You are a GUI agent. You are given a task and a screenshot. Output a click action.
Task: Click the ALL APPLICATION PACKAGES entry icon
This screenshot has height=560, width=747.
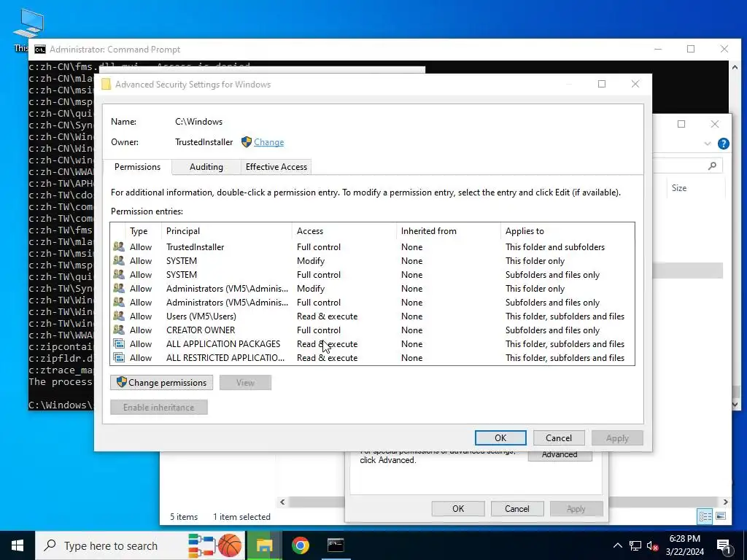[x=119, y=343]
